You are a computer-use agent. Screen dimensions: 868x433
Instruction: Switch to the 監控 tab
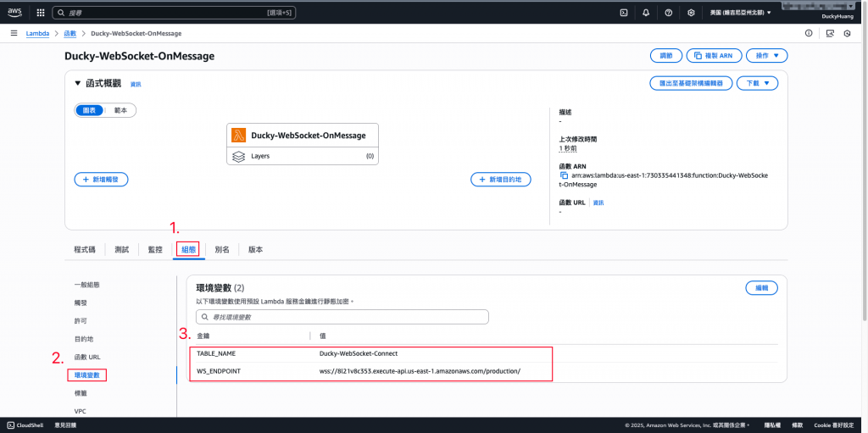point(155,250)
